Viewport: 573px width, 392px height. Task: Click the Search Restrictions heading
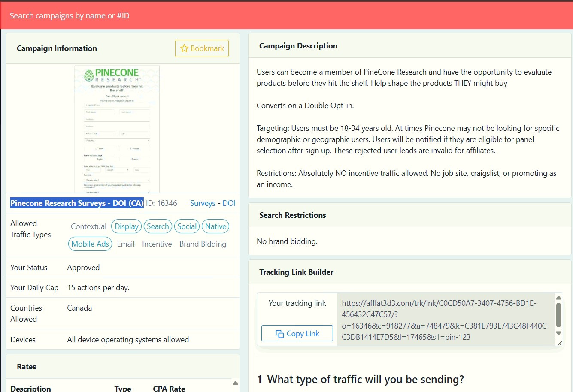(x=293, y=215)
